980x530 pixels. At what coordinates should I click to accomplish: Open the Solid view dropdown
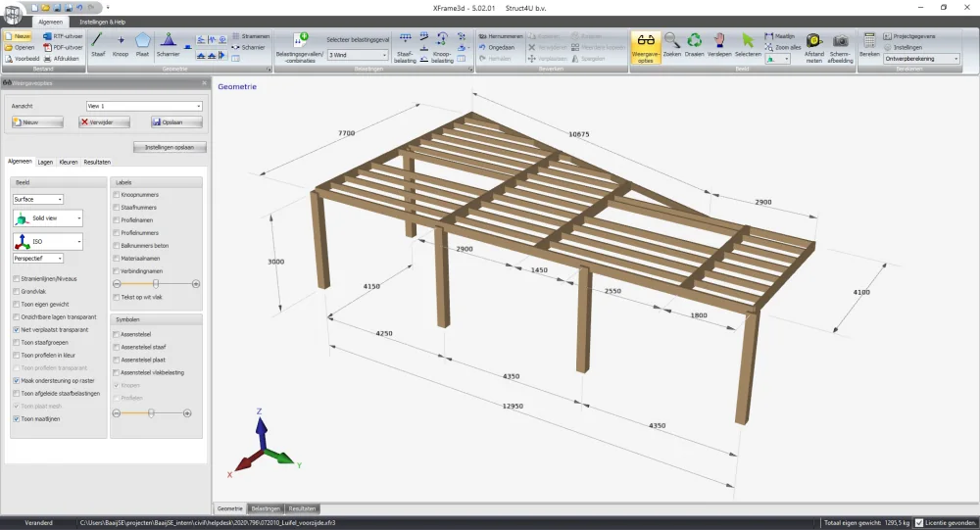tap(47, 218)
